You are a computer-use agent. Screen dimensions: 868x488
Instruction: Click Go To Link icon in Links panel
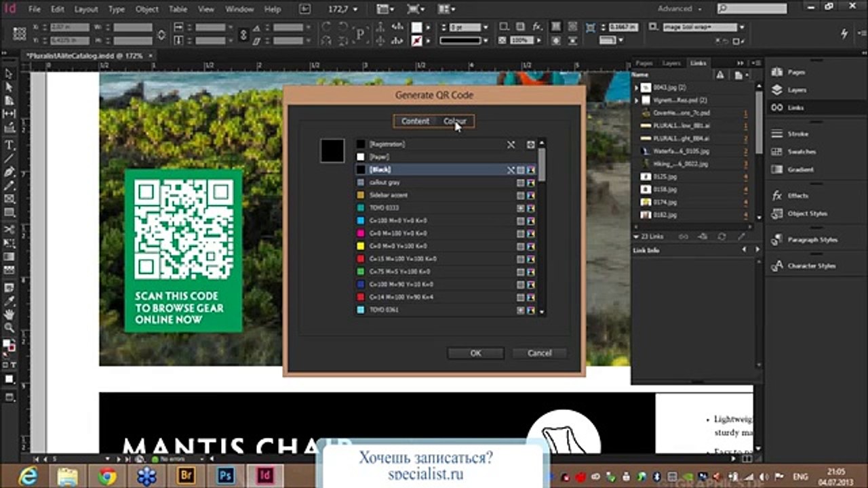click(x=703, y=237)
